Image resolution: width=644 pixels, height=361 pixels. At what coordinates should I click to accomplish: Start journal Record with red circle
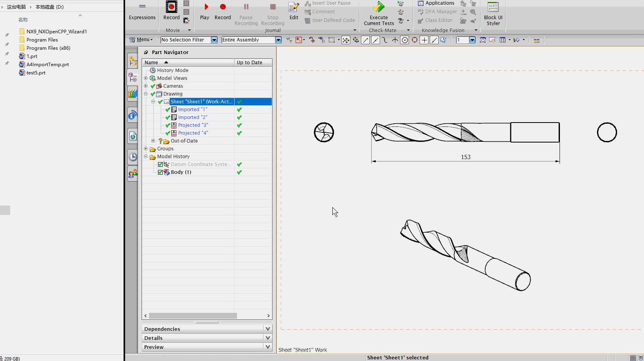[223, 12]
